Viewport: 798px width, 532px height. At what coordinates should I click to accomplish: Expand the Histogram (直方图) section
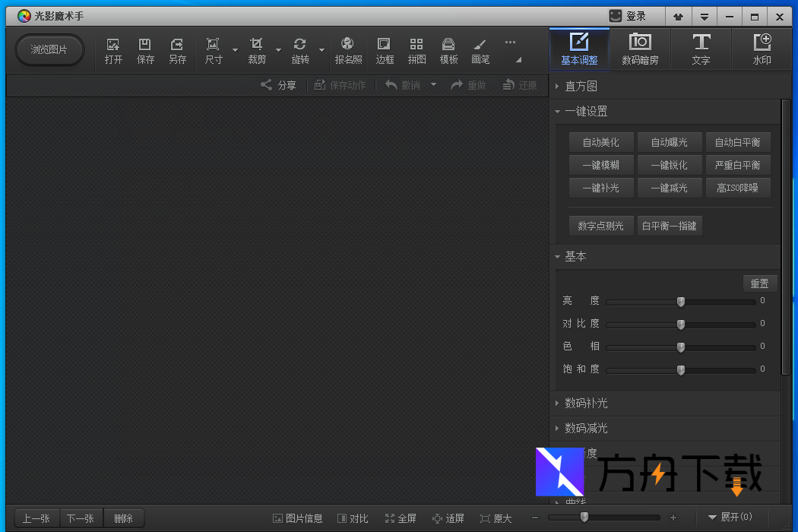tap(581, 86)
